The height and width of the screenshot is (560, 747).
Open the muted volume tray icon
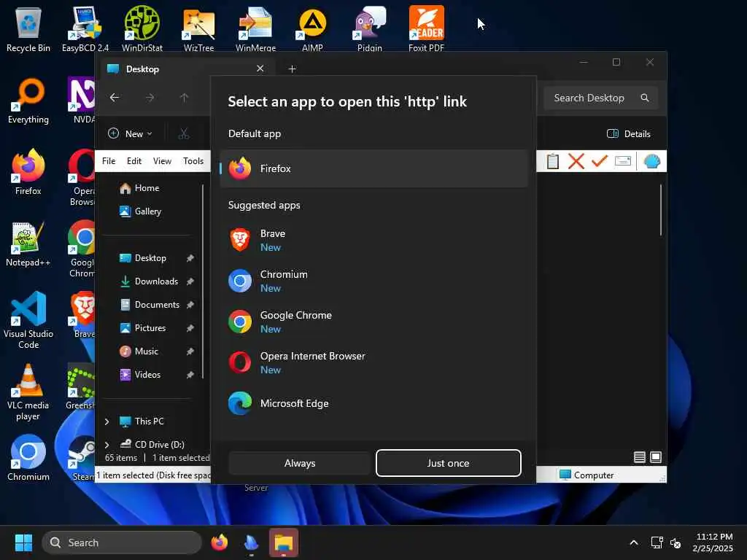pyautogui.click(x=676, y=542)
